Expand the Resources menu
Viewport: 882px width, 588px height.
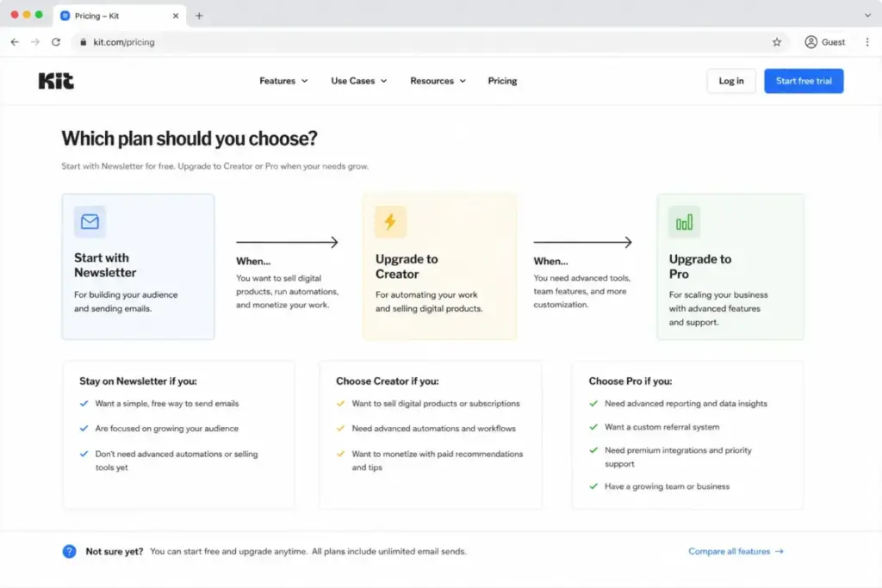pos(438,81)
